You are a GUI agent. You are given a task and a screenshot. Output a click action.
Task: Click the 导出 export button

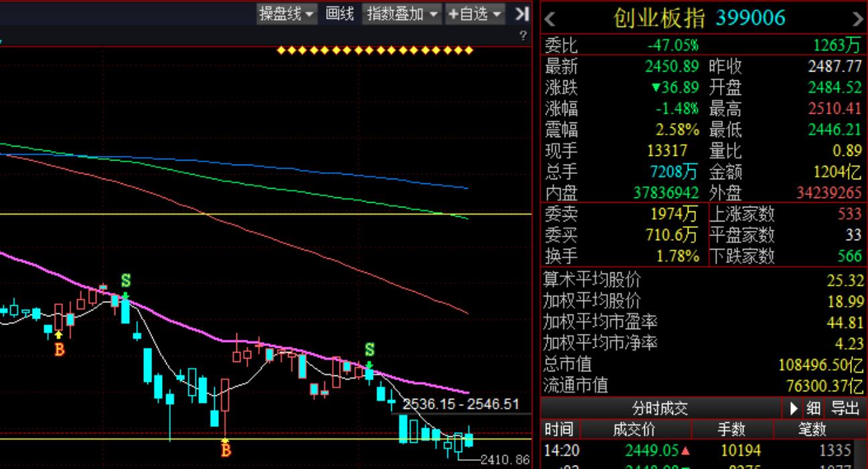(x=845, y=407)
